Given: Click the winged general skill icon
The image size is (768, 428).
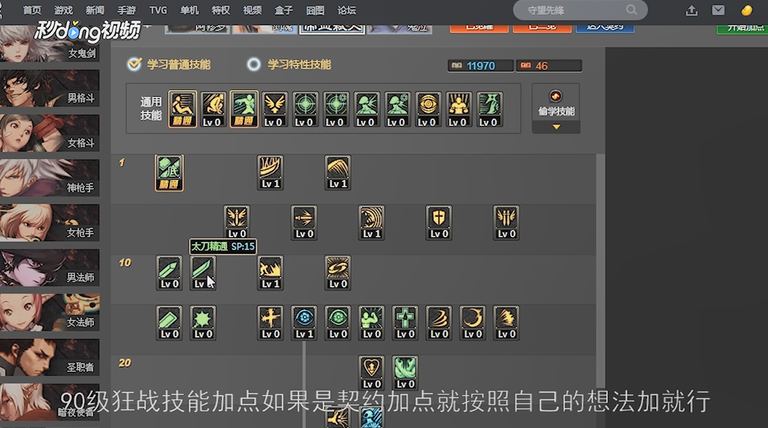Looking at the screenshot, I should point(274,109).
